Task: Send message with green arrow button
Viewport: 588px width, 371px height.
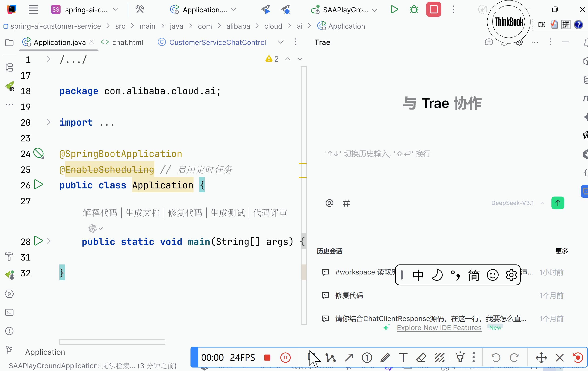Action: [x=557, y=203]
